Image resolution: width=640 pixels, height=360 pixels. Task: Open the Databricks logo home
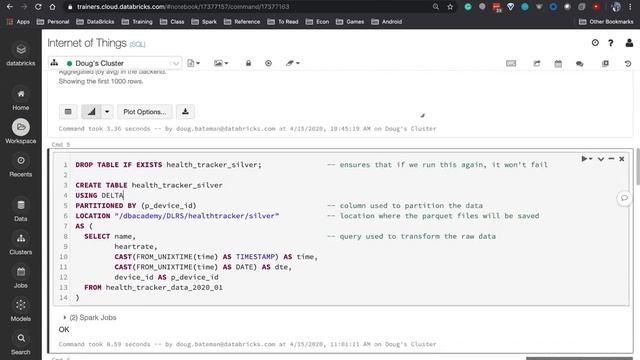(x=21, y=54)
